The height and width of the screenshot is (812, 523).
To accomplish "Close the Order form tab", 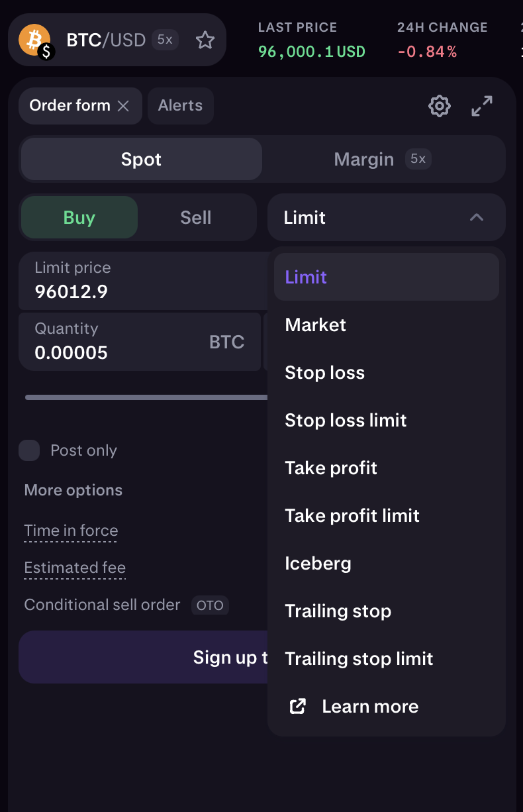I will (x=123, y=106).
